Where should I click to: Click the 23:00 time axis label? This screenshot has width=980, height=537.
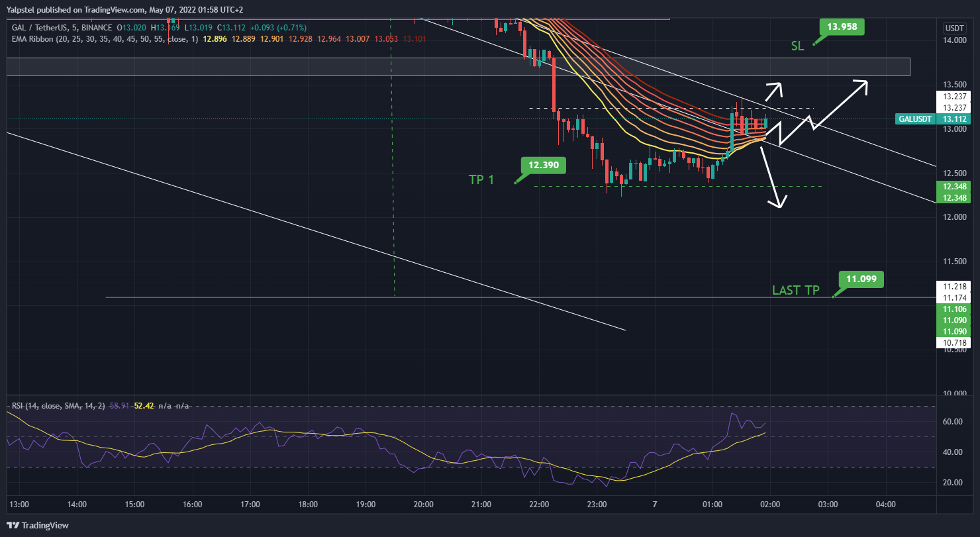tap(597, 505)
